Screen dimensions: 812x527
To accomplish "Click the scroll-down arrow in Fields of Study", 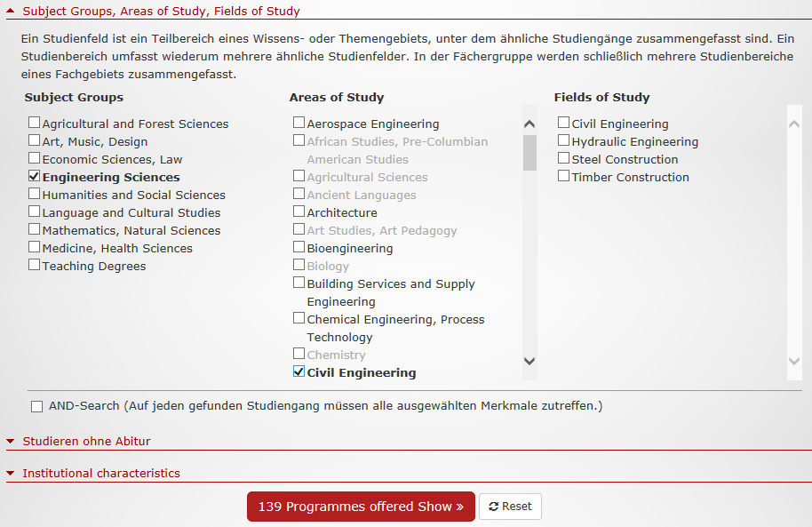I will coord(794,361).
